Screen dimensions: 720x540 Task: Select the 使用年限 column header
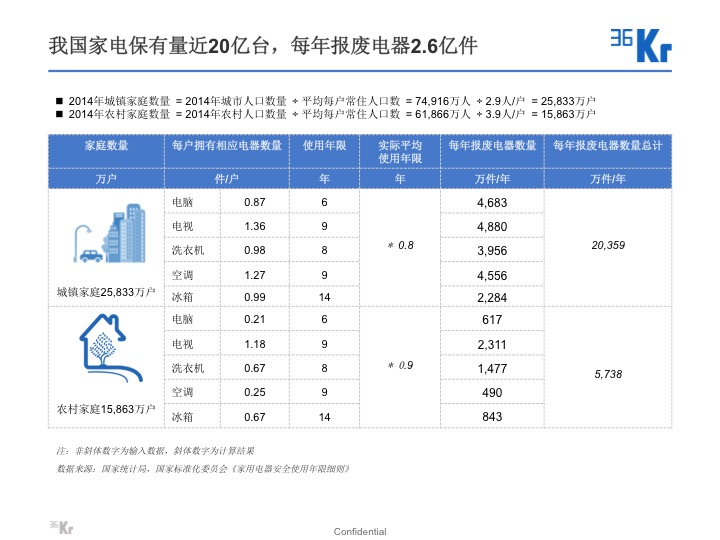coord(324,145)
